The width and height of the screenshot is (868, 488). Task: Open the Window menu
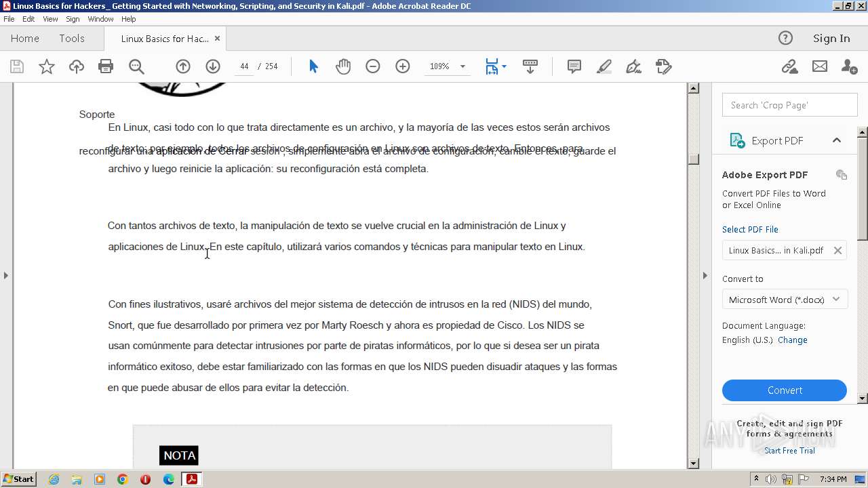pos(100,19)
